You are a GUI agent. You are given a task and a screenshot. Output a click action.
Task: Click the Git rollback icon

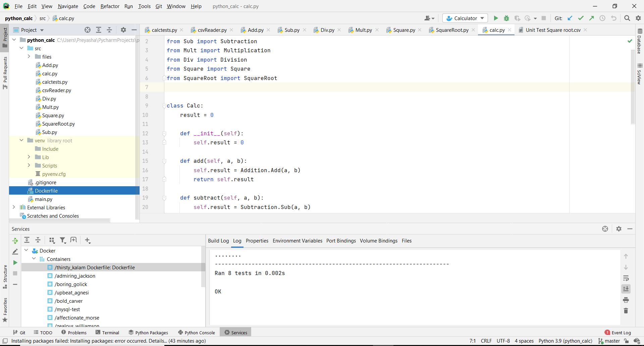[614, 18]
